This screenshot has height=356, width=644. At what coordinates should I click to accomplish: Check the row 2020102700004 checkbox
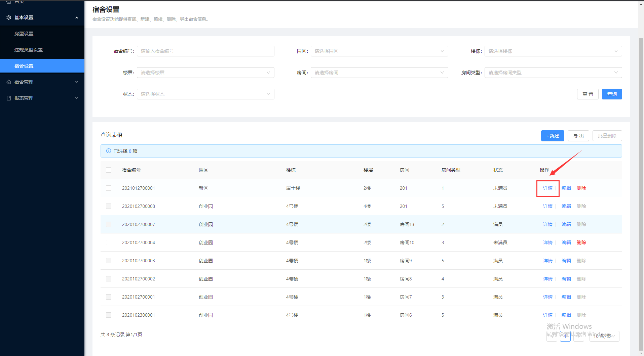pyautogui.click(x=109, y=242)
